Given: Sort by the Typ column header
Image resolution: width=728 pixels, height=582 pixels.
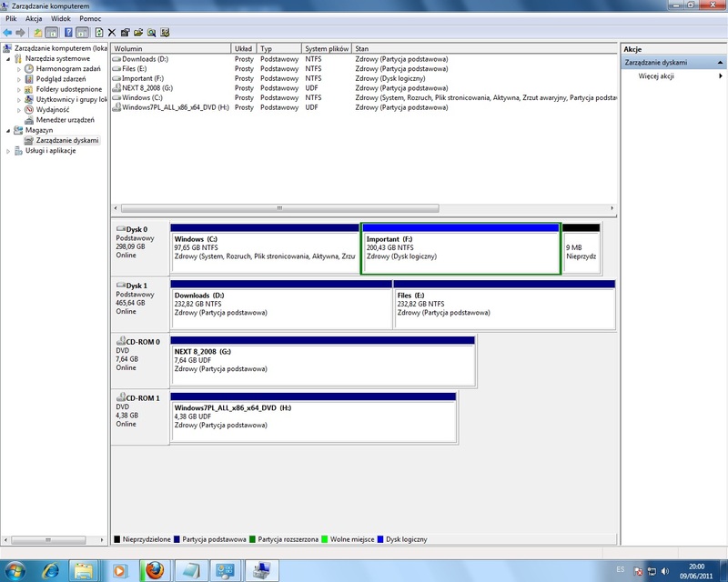Looking at the screenshot, I should [279, 48].
